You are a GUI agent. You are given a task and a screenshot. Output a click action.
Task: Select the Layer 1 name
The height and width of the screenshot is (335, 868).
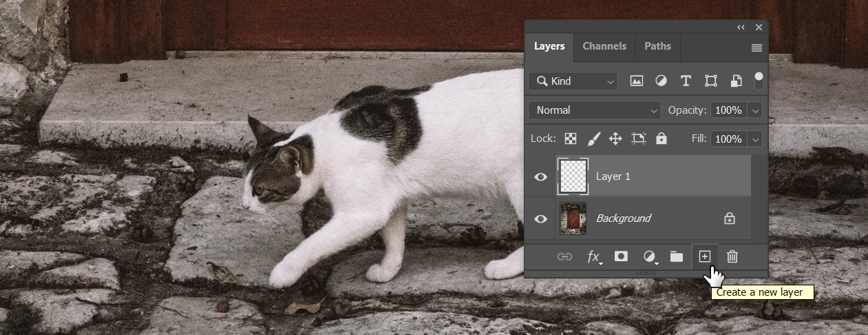(613, 176)
